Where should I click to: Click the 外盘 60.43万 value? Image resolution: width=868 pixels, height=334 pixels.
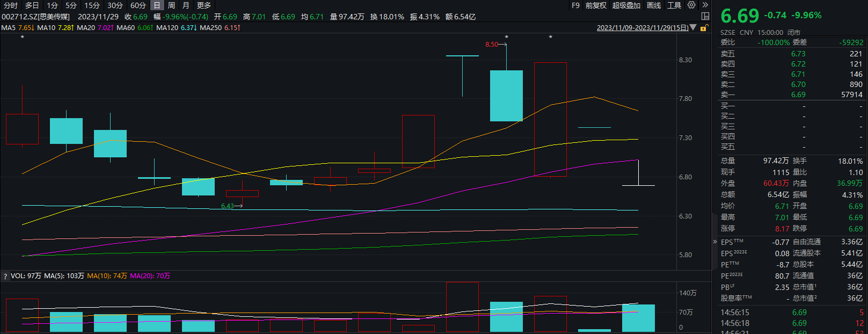[x=776, y=184]
